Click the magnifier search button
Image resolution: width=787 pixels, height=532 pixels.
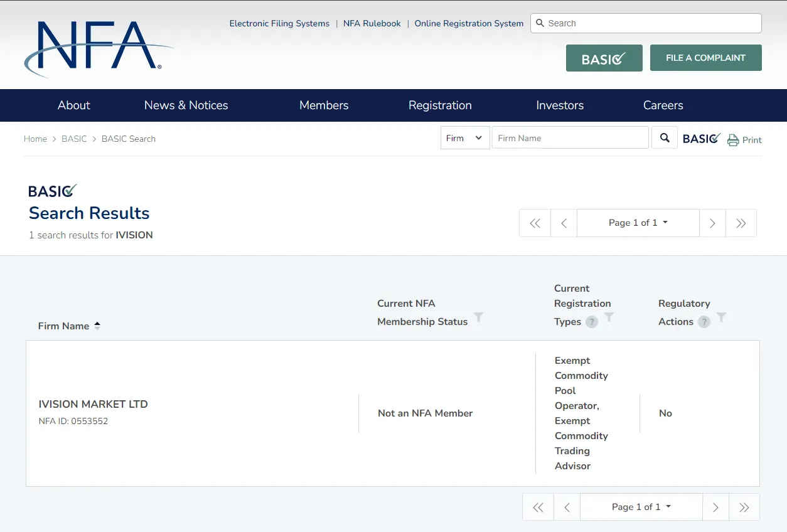pyautogui.click(x=665, y=138)
